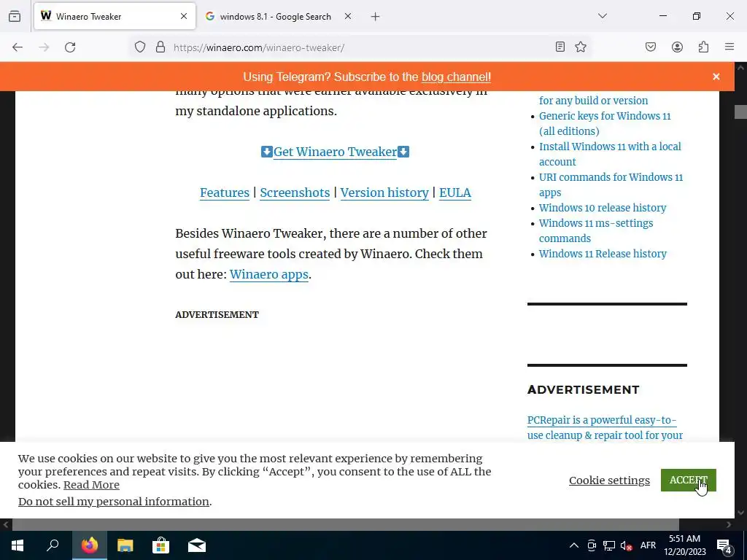747x560 pixels.
Task: Click Get Winaero Tweaker download link
Action: point(335,152)
